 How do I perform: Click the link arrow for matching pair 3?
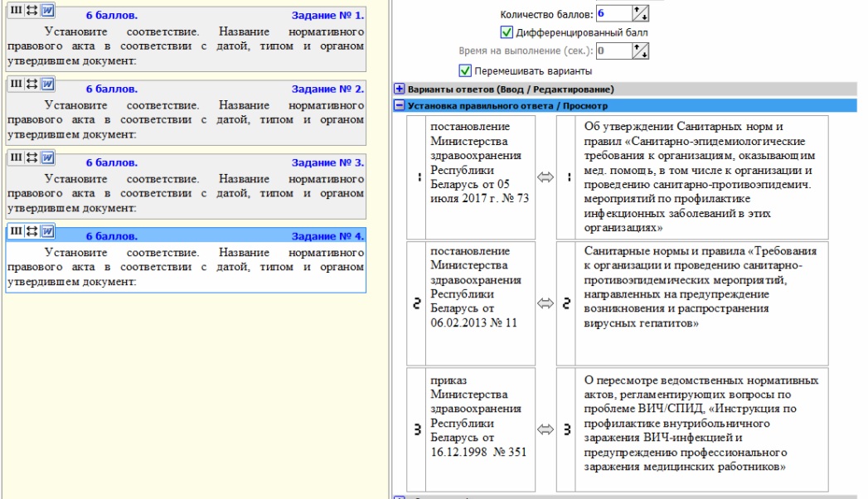(x=546, y=429)
